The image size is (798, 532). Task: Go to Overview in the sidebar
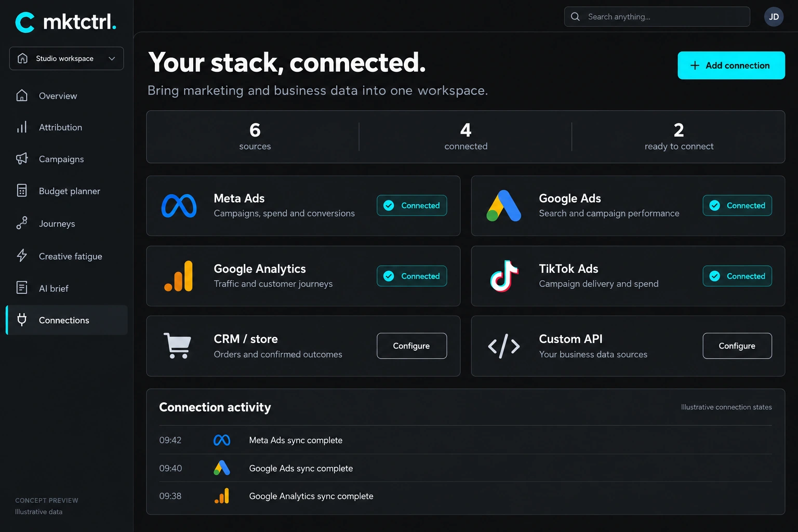tap(66, 96)
